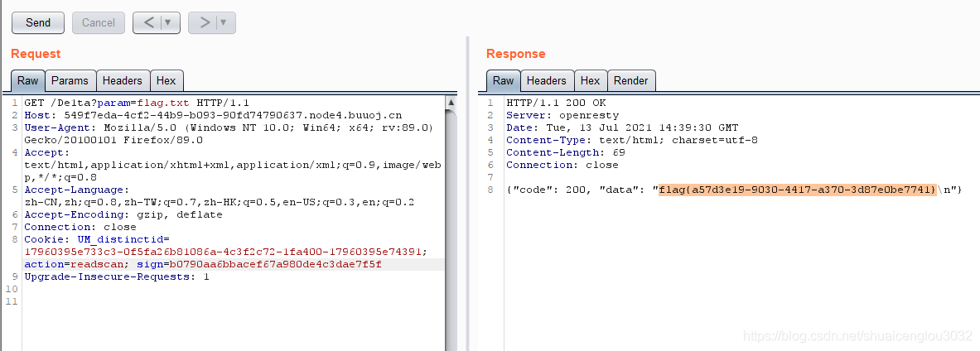Image resolution: width=980 pixels, height=351 pixels.
Task: Click the action=readscan cookie text
Action: click(75, 264)
